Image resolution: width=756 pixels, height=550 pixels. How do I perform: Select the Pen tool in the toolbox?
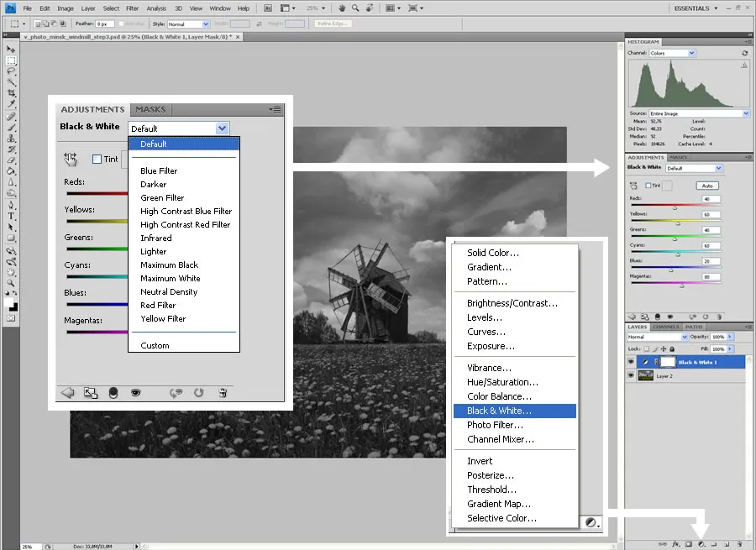click(11, 205)
